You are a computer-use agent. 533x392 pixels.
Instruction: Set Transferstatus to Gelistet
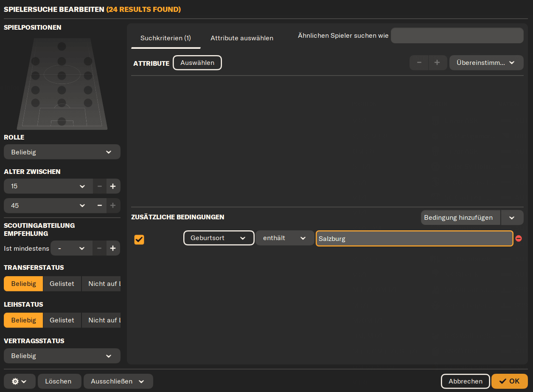(62, 284)
